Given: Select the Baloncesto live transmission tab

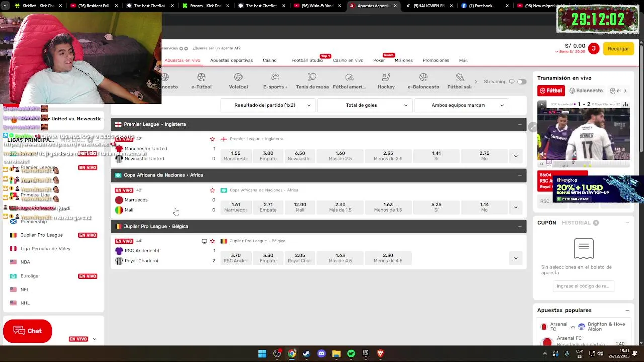Looking at the screenshot, I should tap(586, 90).
